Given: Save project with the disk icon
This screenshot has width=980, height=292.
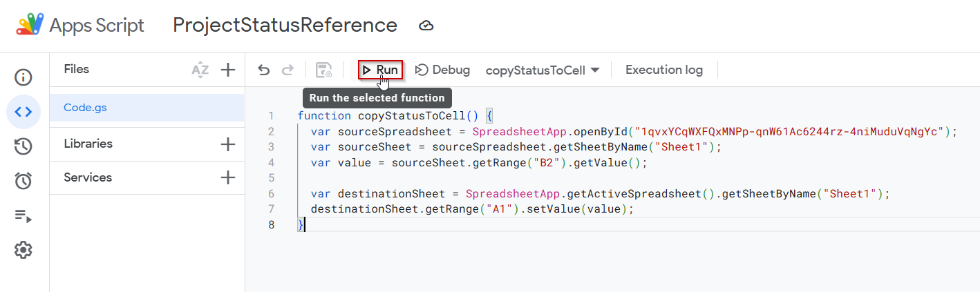Looking at the screenshot, I should tap(323, 70).
